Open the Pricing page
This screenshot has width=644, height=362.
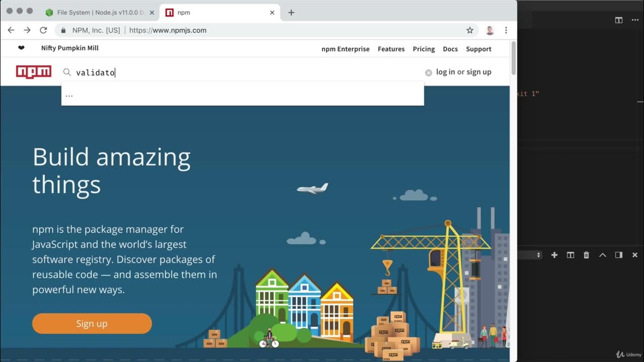tap(424, 49)
